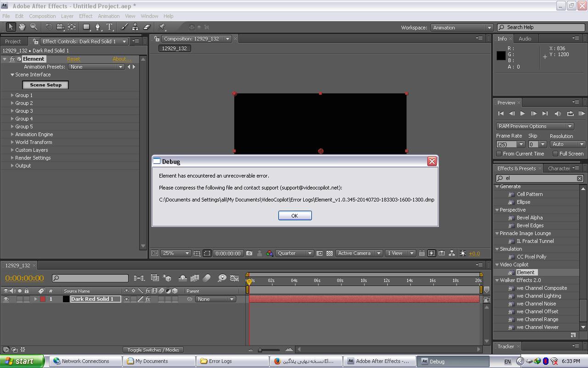Open the Workspace Animation dropdown
Viewport: 588px width, 368px height.
pos(462,28)
